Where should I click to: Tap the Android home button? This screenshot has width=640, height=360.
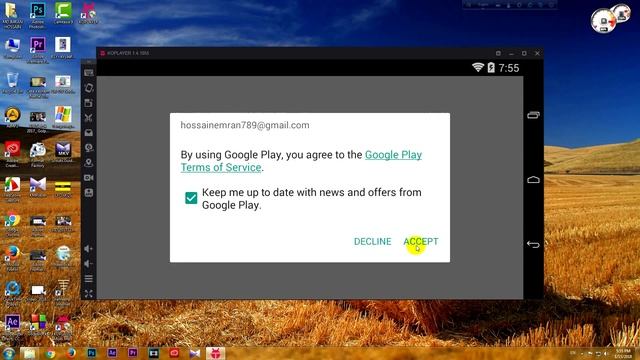pyautogui.click(x=533, y=180)
